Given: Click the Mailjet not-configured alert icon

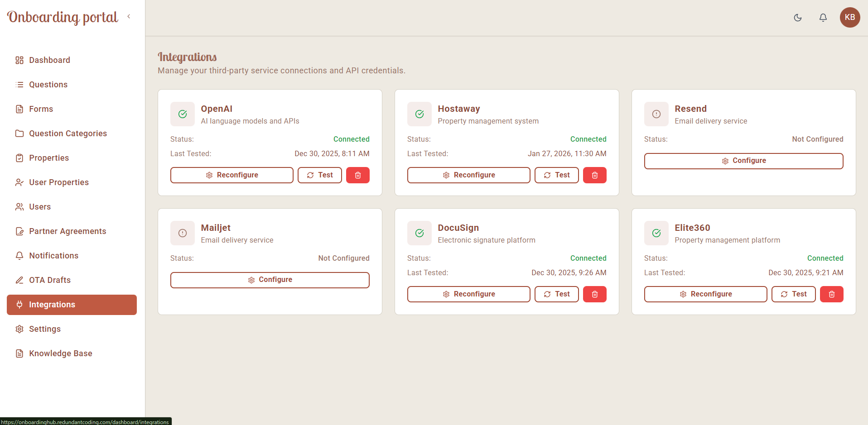Looking at the screenshot, I should point(183,233).
